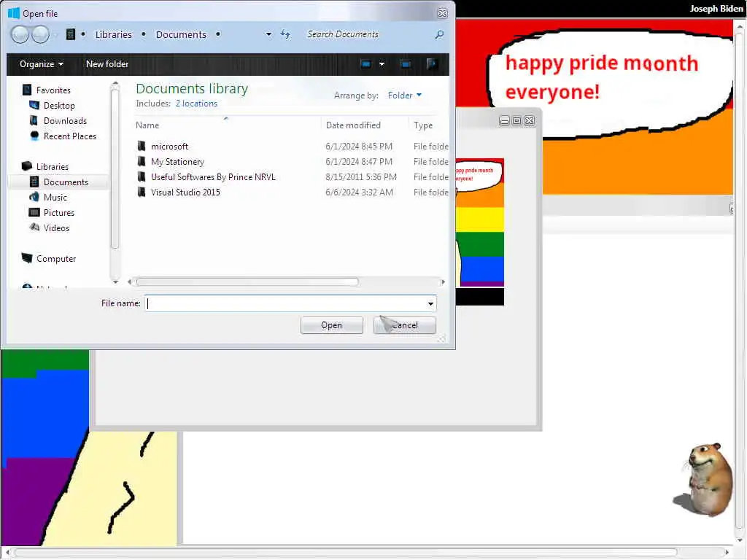Click the New folder button
747x560 pixels.
pyautogui.click(x=107, y=64)
